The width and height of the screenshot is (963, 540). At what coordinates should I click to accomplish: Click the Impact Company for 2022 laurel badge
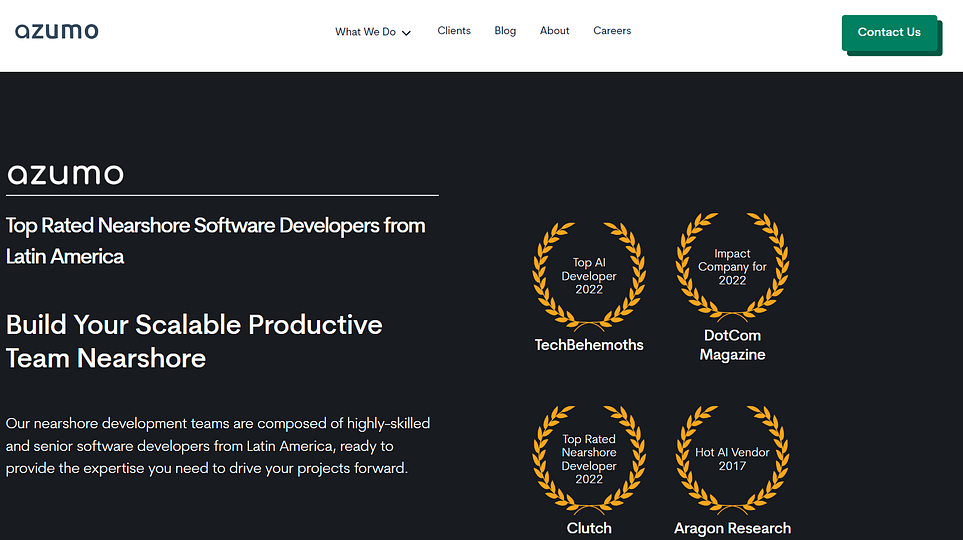tap(732, 267)
